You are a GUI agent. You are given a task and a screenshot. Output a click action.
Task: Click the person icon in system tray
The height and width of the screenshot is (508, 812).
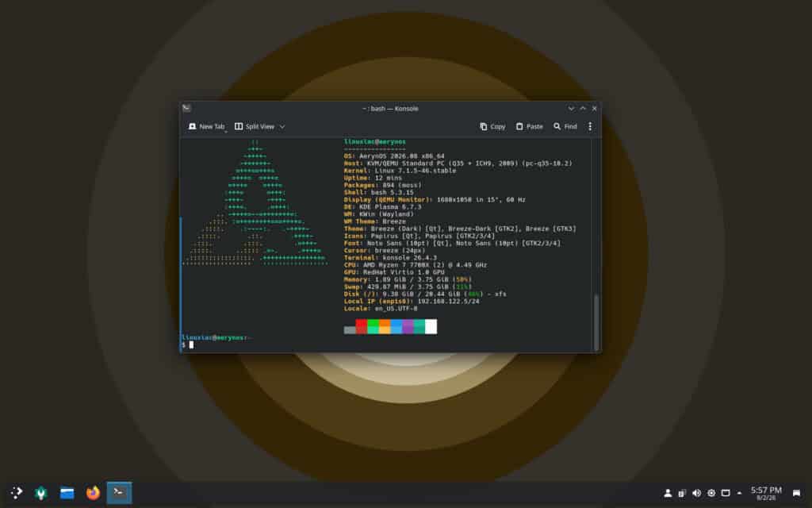[x=668, y=493]
